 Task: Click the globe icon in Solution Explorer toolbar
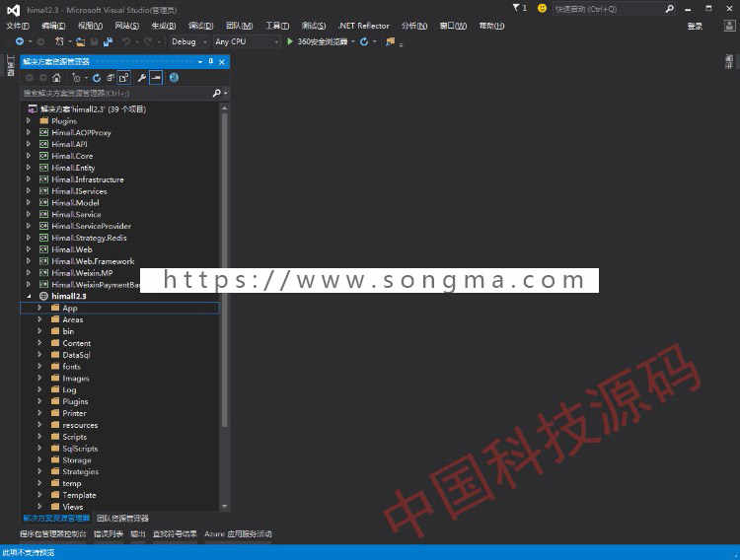pyautogui.click(x=174, y=77)
